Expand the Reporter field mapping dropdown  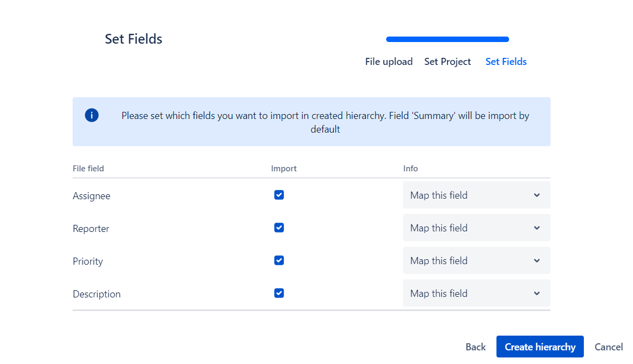click(x=476, y=228)
